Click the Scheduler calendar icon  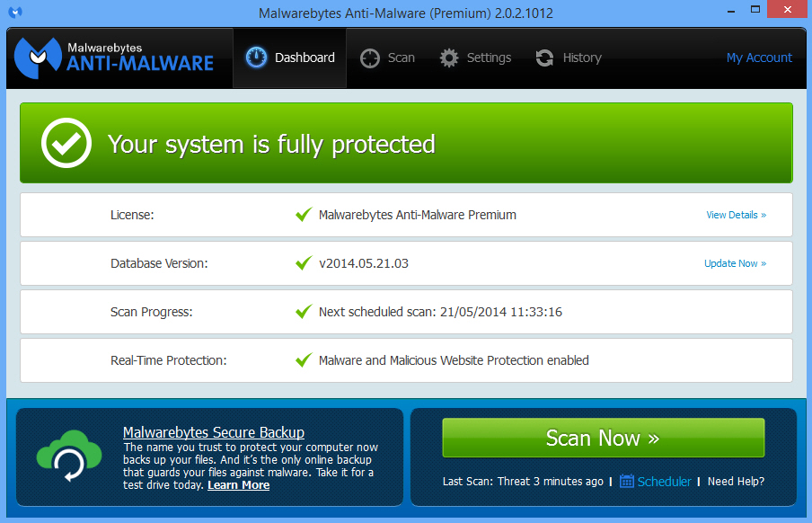(627, 481)
